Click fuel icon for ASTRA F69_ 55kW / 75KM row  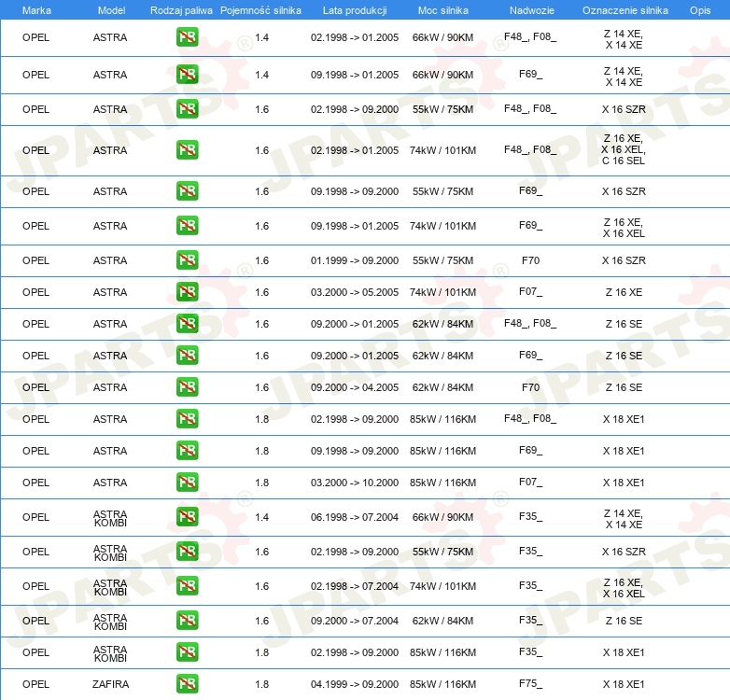tap(187, 191)
